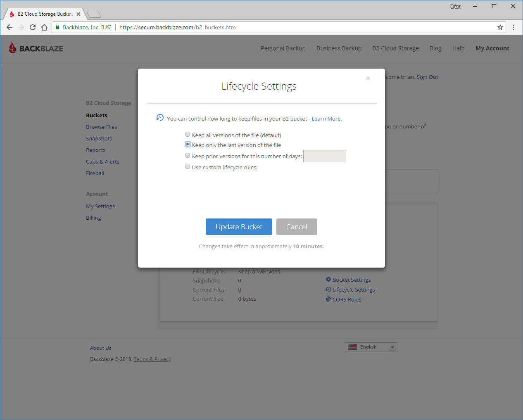Click the Update Bucket button
523x420 pixels.
(x=239, y=227)
